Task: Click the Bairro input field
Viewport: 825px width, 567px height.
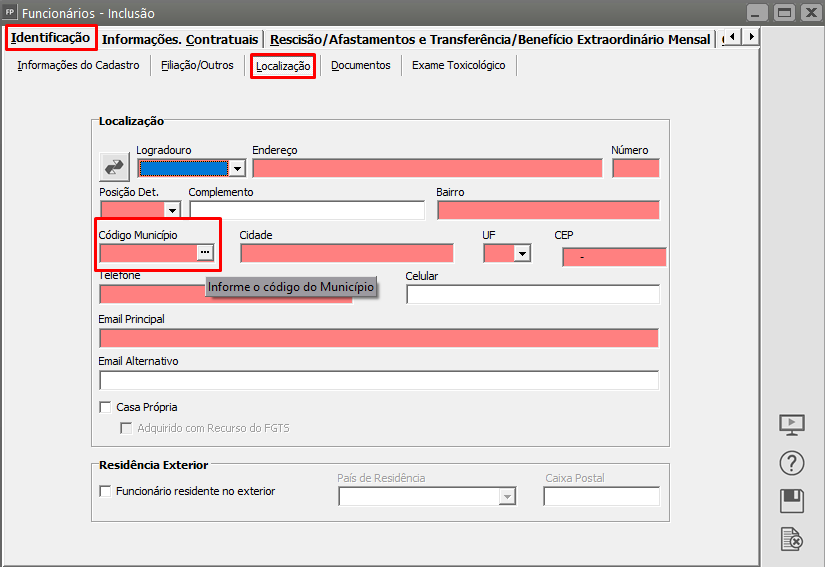Action: point(548,210)
